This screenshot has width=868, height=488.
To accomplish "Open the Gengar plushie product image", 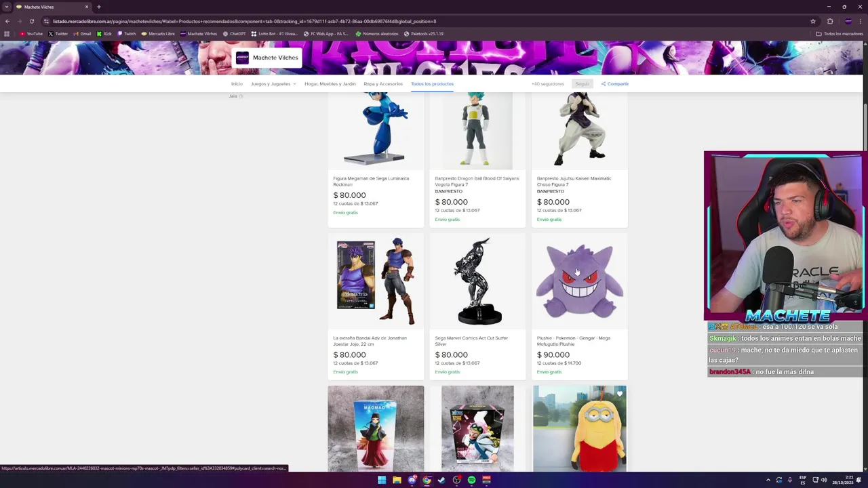I will [x=579, y=281].
